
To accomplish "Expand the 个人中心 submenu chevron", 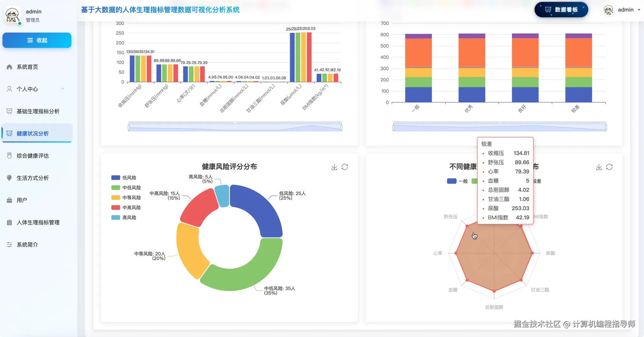I will pos(63,89).
